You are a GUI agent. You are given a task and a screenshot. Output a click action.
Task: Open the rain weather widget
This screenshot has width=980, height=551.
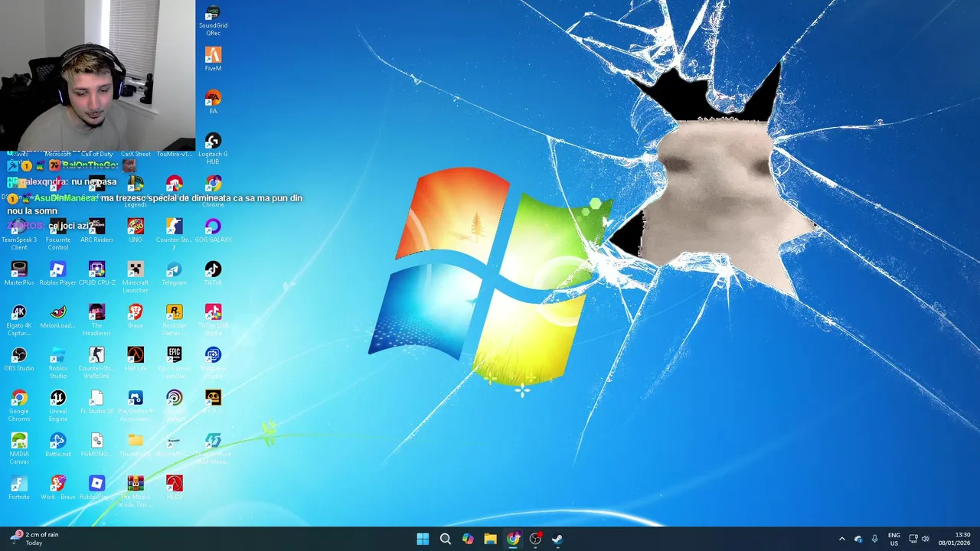pos(35,539)
